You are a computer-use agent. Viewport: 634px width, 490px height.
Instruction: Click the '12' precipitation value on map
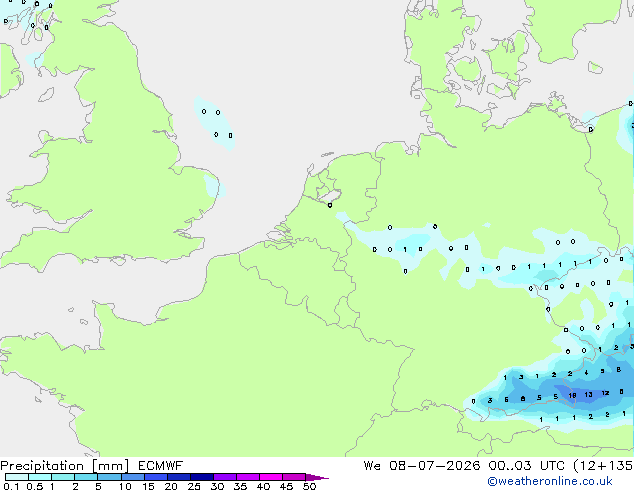(605, 393)
